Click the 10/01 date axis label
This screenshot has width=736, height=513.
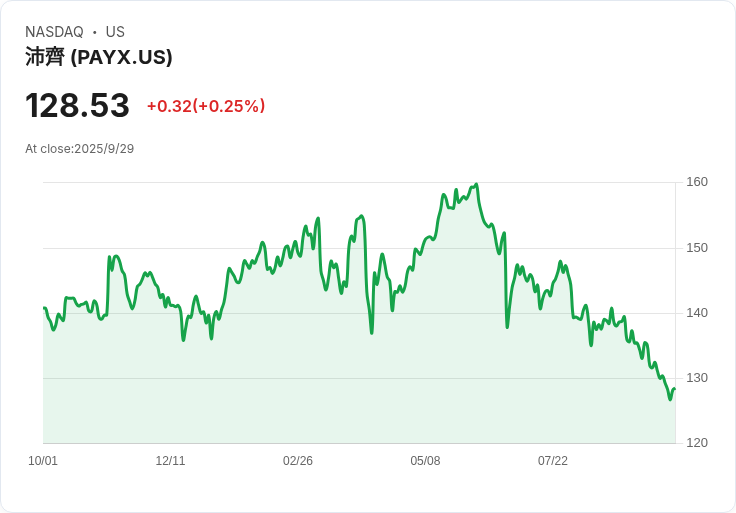43,461
